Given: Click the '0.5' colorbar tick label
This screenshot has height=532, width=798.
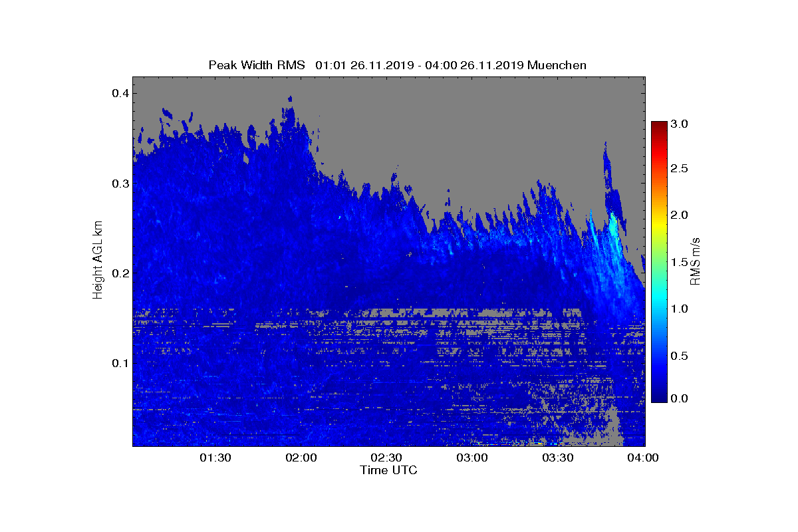Looking at the screenshot, I should tap(679, 356).
